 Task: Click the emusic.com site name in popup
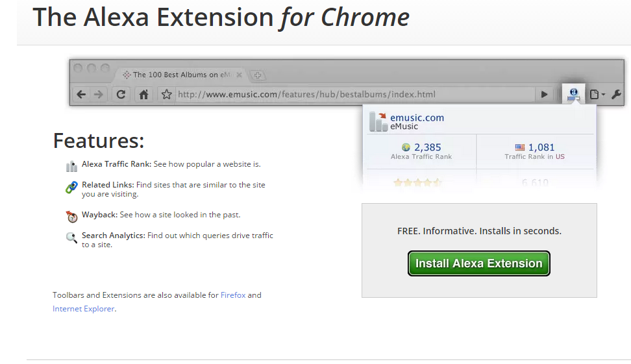[417, 117]
